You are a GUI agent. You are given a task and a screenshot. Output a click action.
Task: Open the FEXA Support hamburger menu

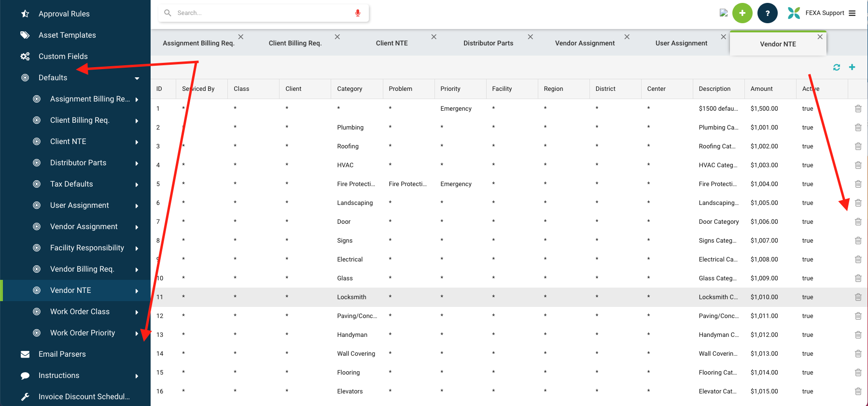click(x=852, y=13)
